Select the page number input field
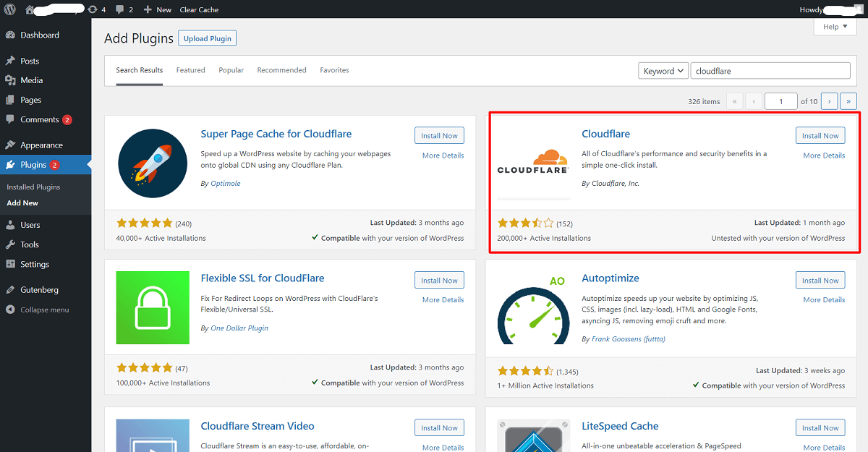 click(780, 101)
